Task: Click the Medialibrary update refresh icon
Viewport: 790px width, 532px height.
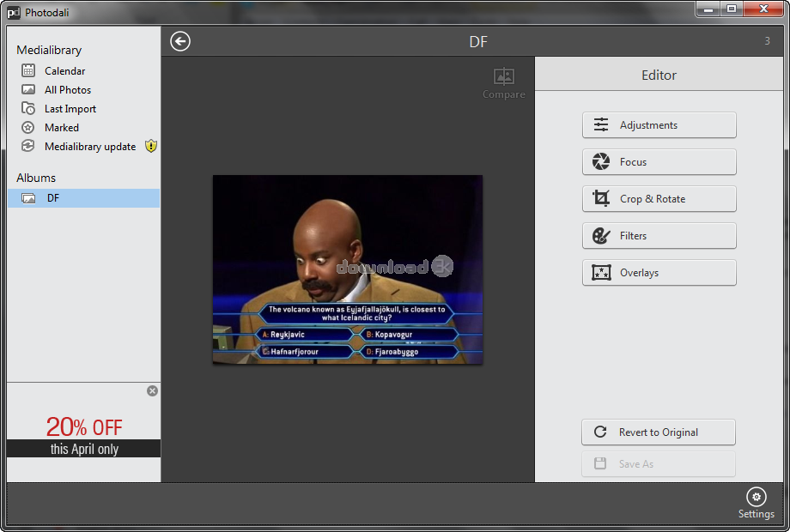Action: [28, 146]
